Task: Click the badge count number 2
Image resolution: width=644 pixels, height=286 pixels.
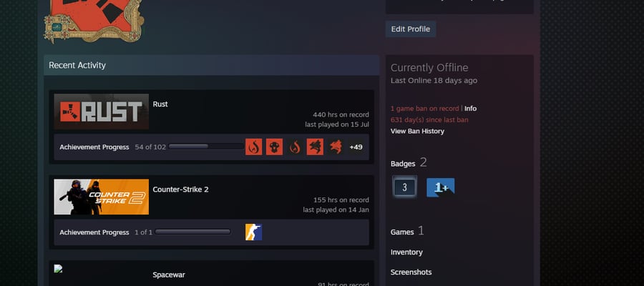Action: [423, 162]
